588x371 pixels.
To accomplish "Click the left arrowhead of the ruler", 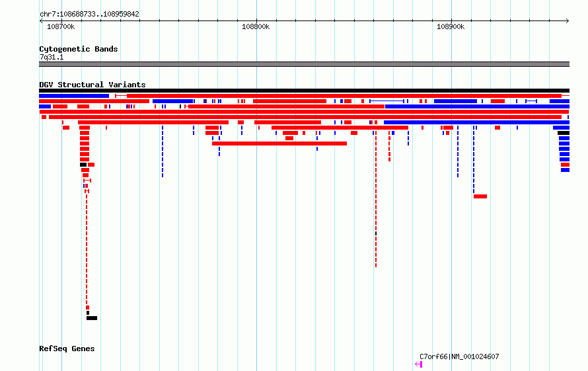I will [x=41, y=21].
